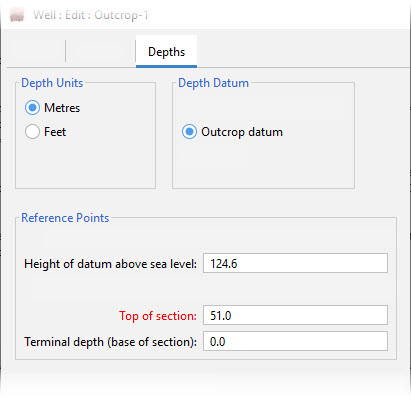Click the 'Feet' label text

tap(55, 132)
